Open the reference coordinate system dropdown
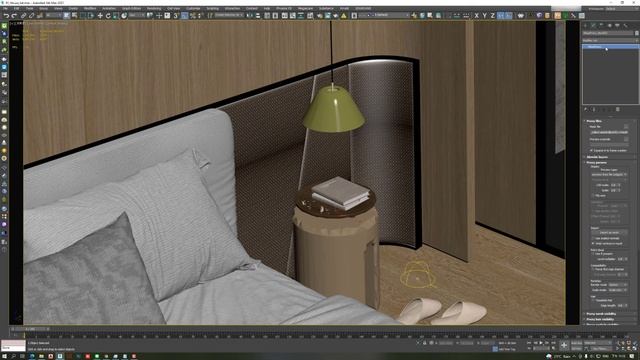The image size is (640, 360). (x=137, y=16)
